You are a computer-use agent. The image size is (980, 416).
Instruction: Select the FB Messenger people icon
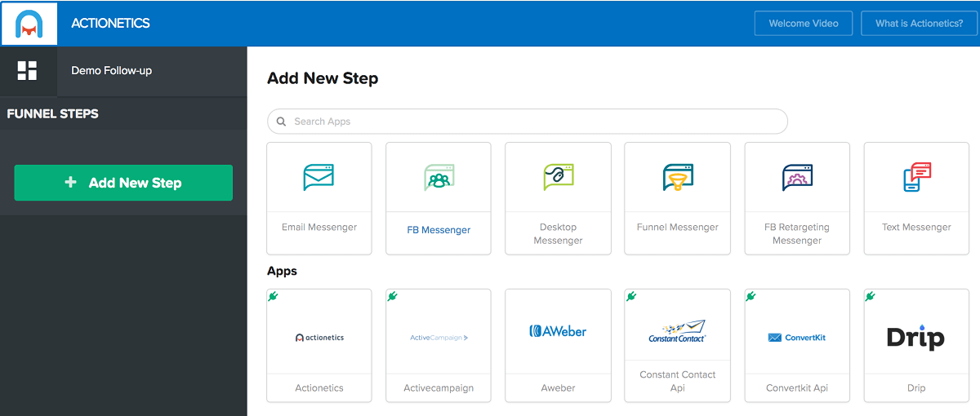click(439, 177)
